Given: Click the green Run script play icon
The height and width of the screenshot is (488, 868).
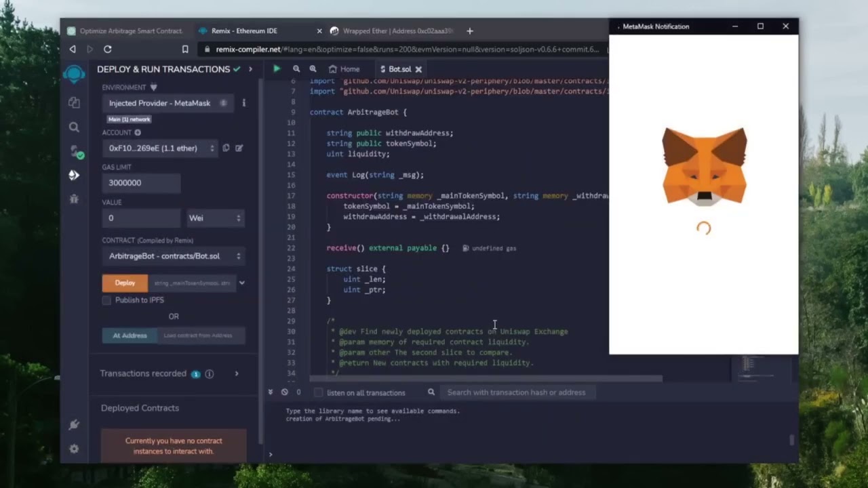Looking at the screenshot, I should 277,68.
